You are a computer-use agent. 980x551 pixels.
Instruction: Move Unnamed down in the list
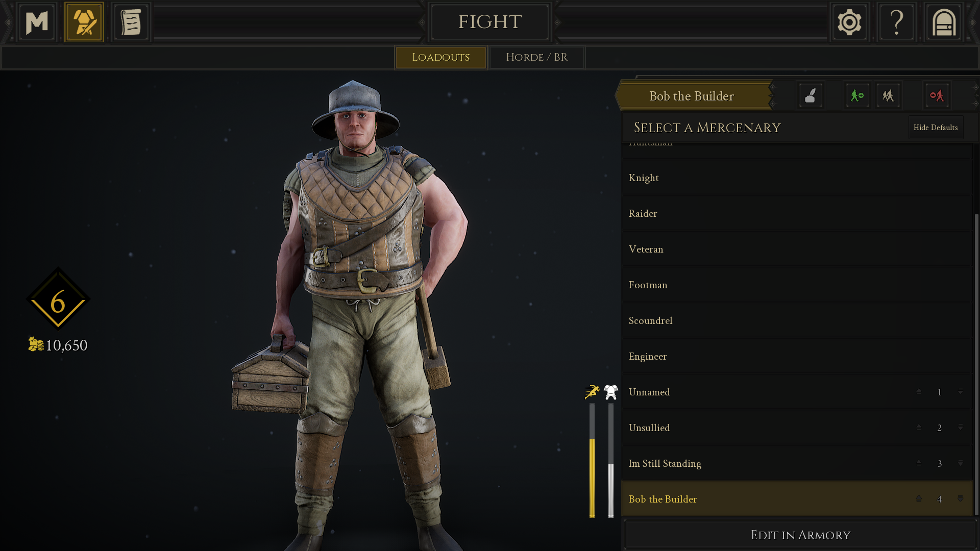[x=960, y=392]
